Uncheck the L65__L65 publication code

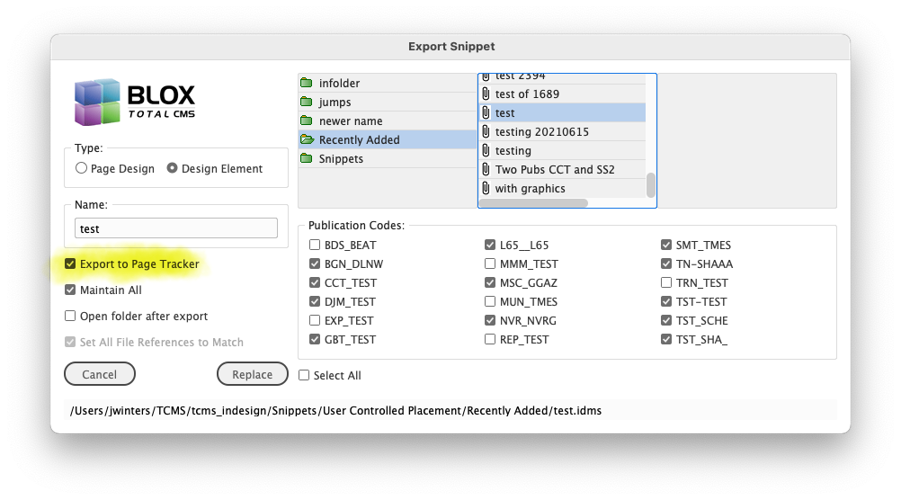[x=490, y=245]
